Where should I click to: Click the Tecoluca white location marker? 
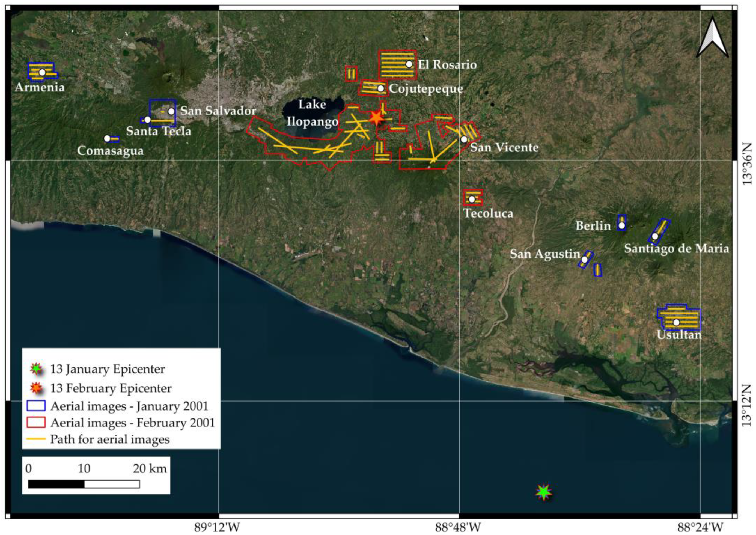472,199
